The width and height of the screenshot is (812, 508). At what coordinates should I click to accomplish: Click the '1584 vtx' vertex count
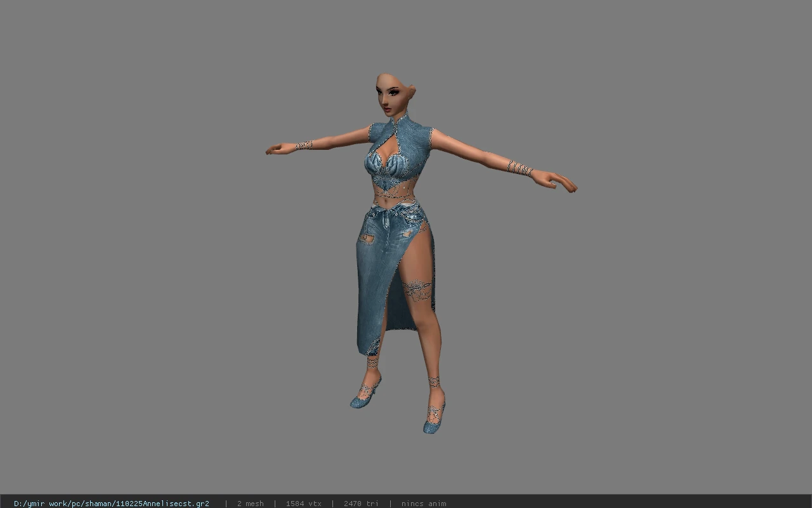tap(303, 504)
